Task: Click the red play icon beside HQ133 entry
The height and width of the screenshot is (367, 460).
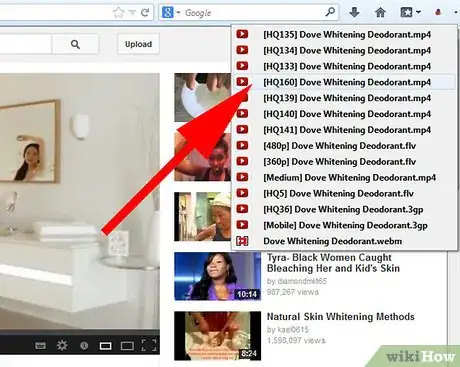Action: tap(242, 66)
